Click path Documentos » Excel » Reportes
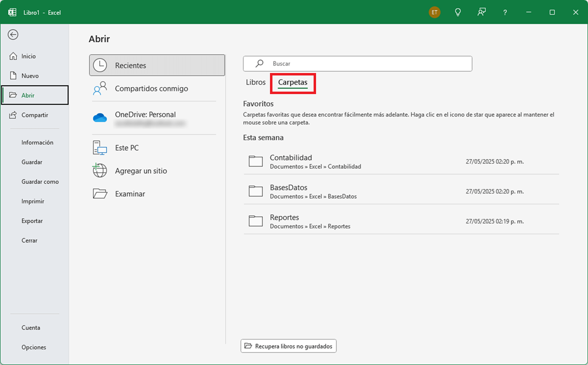Image resolution: width=588 pixels, height=365 pixels. click(x=310, y=226)
